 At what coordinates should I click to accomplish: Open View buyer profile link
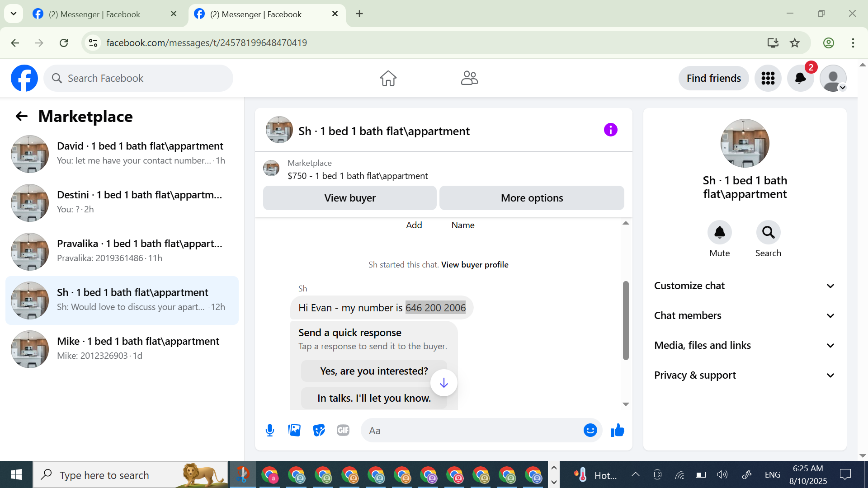(x=475, y=265)
